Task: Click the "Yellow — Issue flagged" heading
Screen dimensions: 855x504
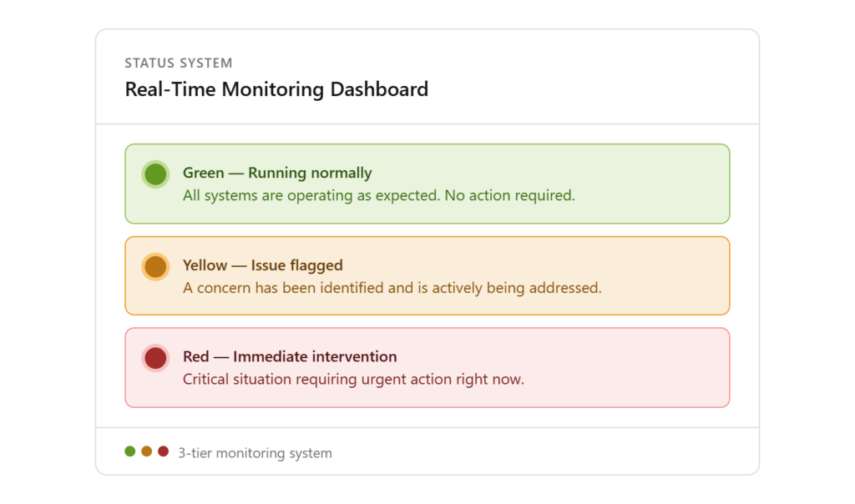Action: pyautogui.click(x=263, y=265)
